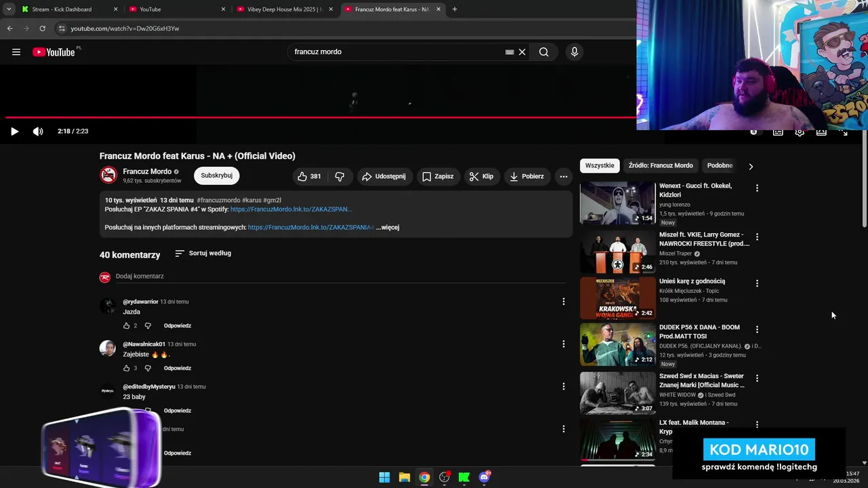Open the YouTube hamburger guide menu

pyautogui.click(x=16, y=52)
